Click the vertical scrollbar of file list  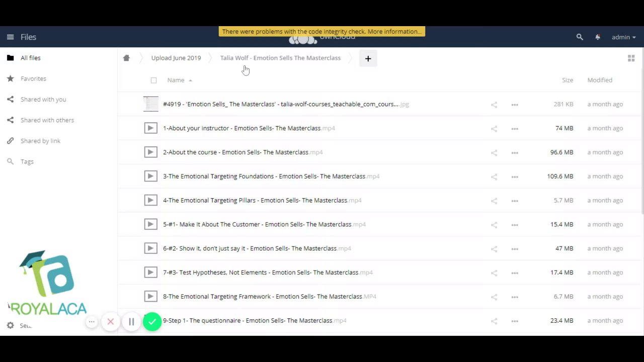(642, 131)
